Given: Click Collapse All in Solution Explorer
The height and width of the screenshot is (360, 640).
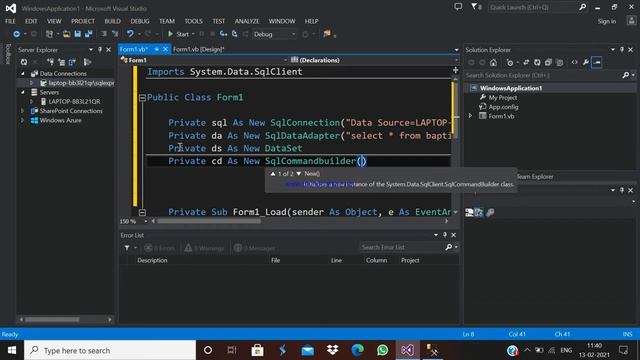Looking at the screenshot, I should click(548, 62).
